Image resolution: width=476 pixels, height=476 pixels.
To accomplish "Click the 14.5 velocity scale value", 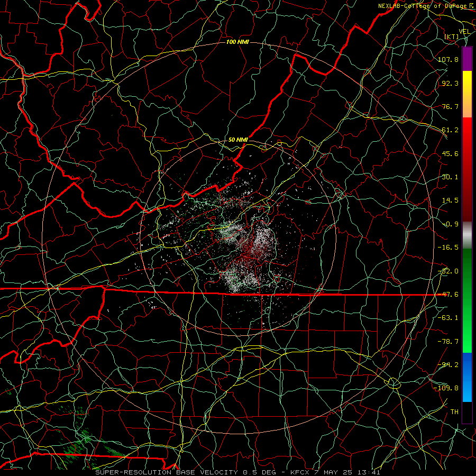I will pyautogui.click(x=450, y=200).
